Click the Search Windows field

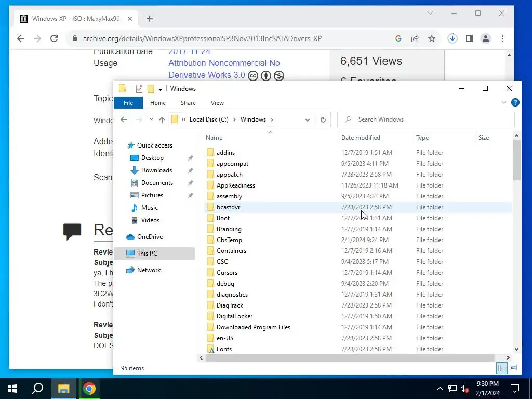[426, 119]
